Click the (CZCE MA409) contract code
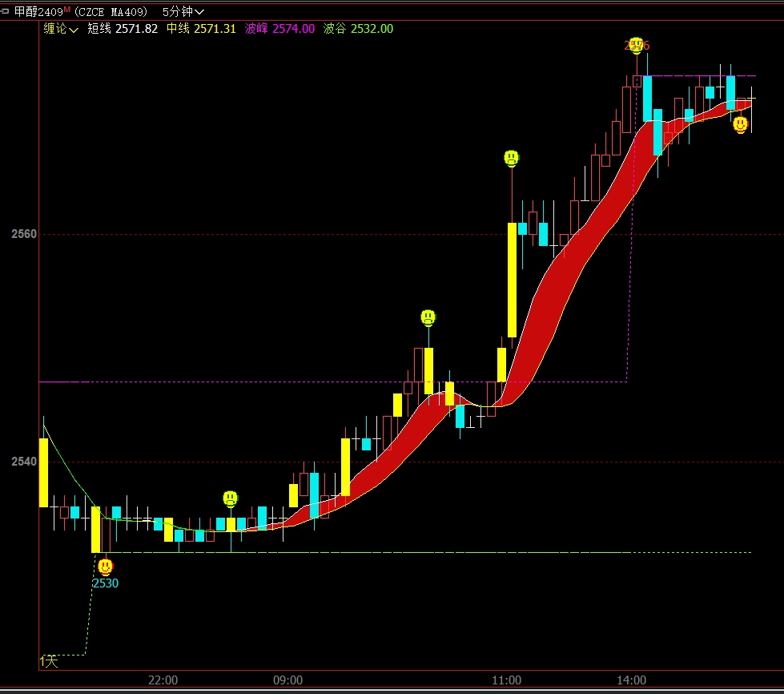This screenshot has width=784, height=694. tap(111, 11)
